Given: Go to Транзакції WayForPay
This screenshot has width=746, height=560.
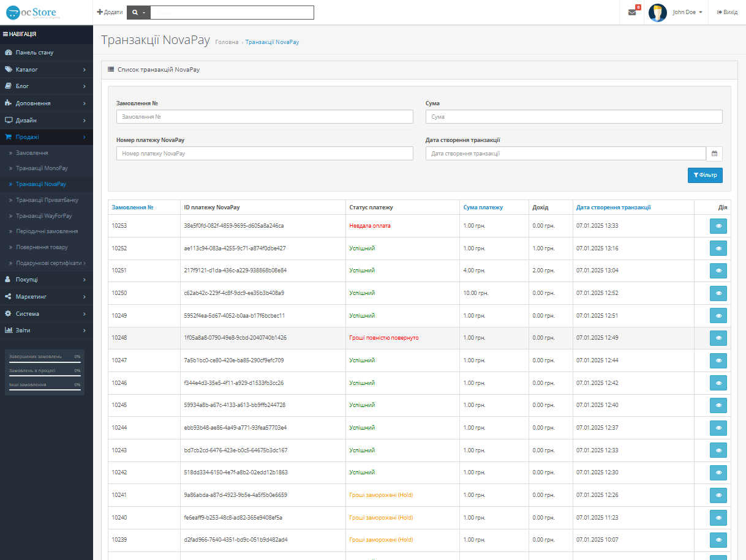Looking at the screenshot, I should click(47, 216).
